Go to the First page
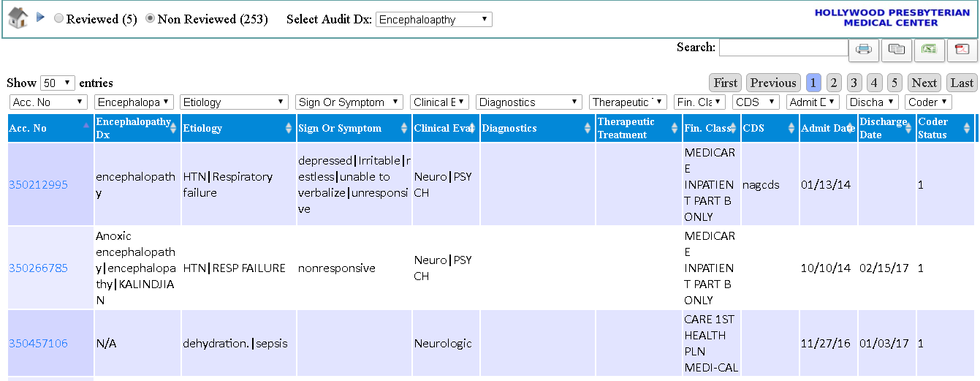 (726, 83)
